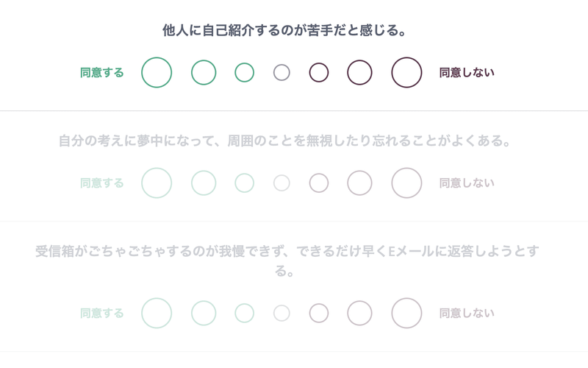This screenshot has height=368, width=588.
Task: Pick medium purple disagree circle in first question
Action: pyautogui.click(x=359, y=72)
